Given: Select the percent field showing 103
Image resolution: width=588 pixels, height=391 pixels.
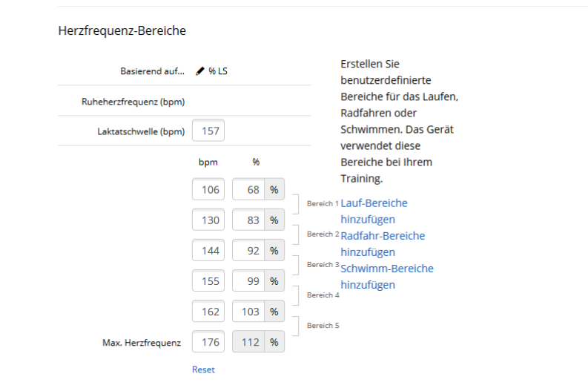Looking at the screenshot, I should click(x=249, y=312).
